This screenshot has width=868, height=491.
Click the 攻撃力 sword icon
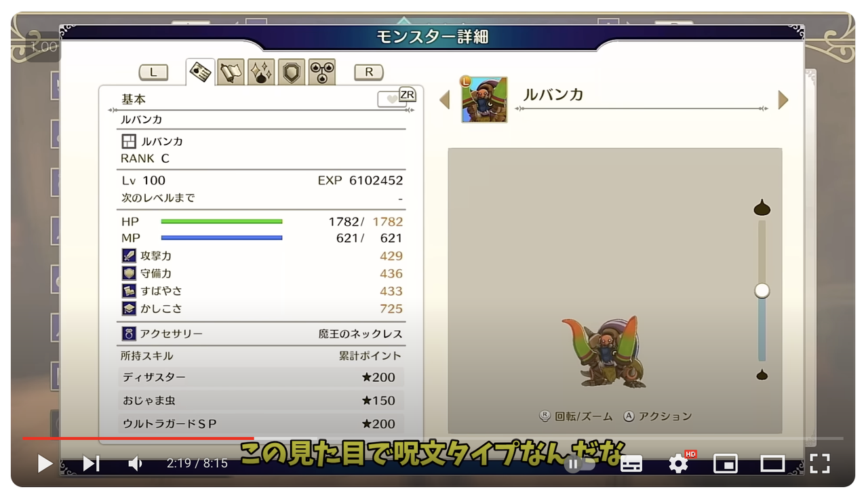click(129, 256)
